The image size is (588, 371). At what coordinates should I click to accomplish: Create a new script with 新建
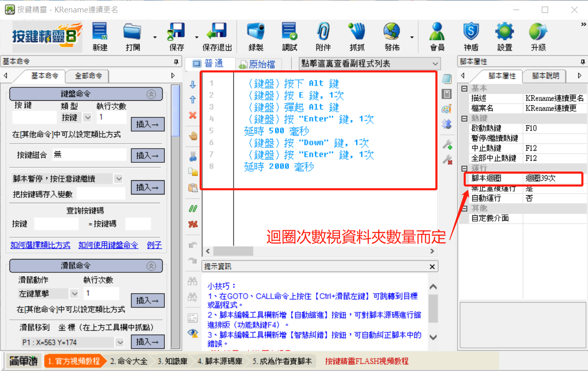[x=100, y=37]
